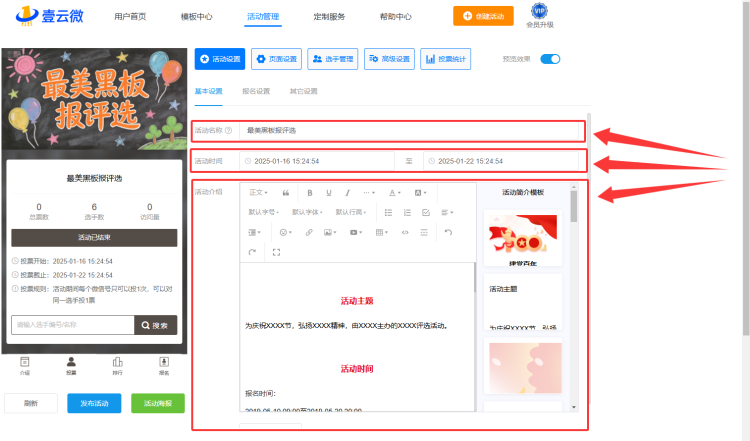Open the 默认字号 font size dropdown
This screenshot has height=441, width=750.
click(264, 212)
